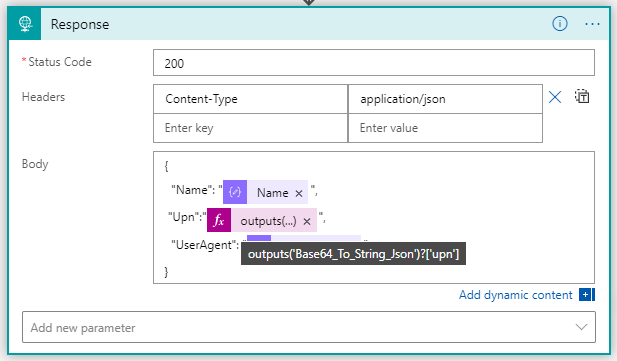The width and height of the screenshot is (617, 361).
Task: Click the Headers label
Action: click(x=43, y=97)
